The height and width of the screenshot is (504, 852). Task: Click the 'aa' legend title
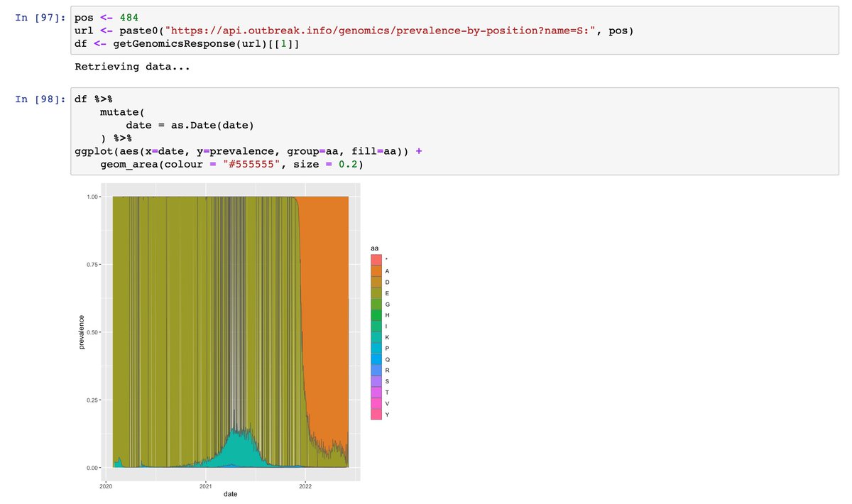point(374,248)
